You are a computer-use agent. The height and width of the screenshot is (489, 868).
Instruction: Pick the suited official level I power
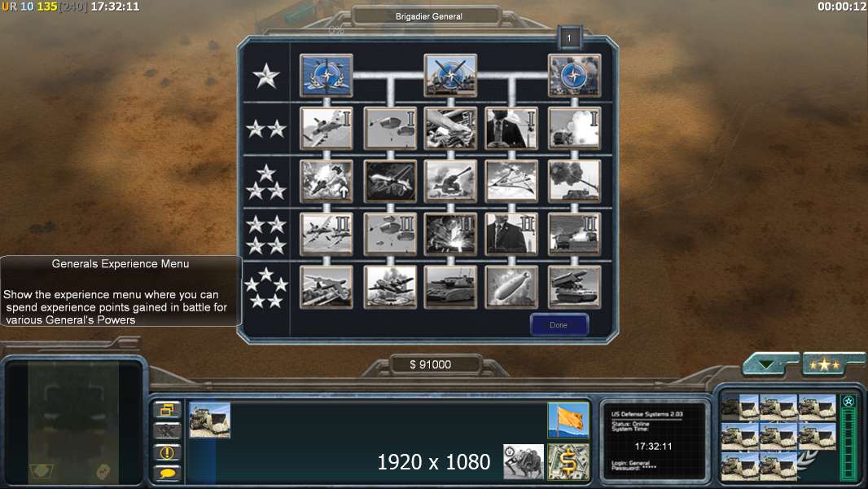(511, 129)
